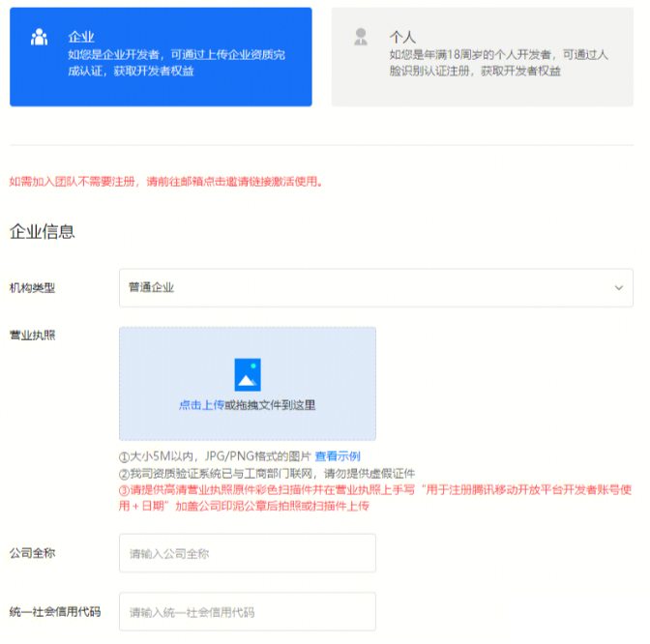Click the 企业信息 section heading
This screenshot has width=650, height=644.
tap(43, 232)
